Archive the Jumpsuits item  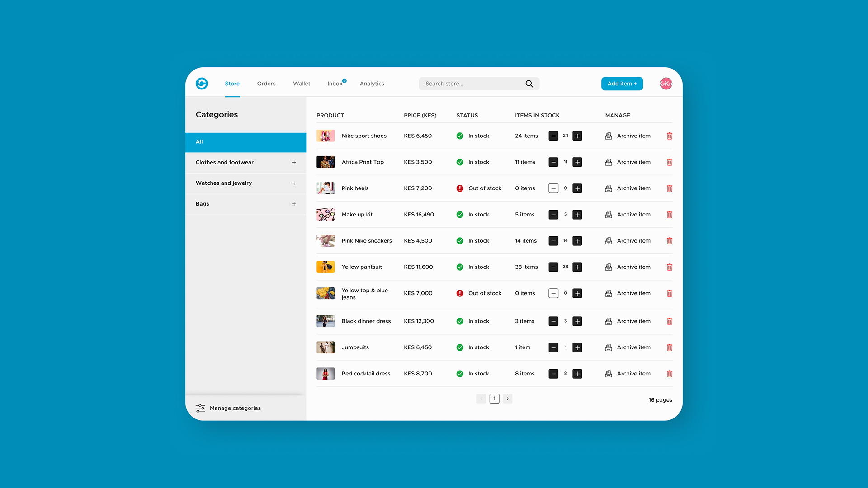click(x=628, y=347)
